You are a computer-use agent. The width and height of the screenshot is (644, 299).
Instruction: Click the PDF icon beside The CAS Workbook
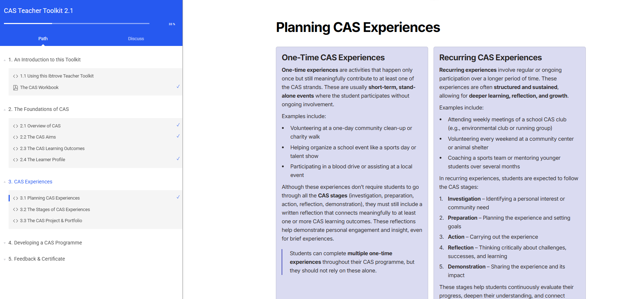tap(15, 88)
